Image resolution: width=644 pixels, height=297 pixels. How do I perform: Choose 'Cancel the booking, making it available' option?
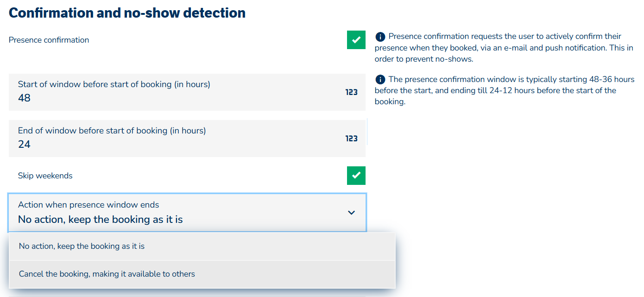107,274
